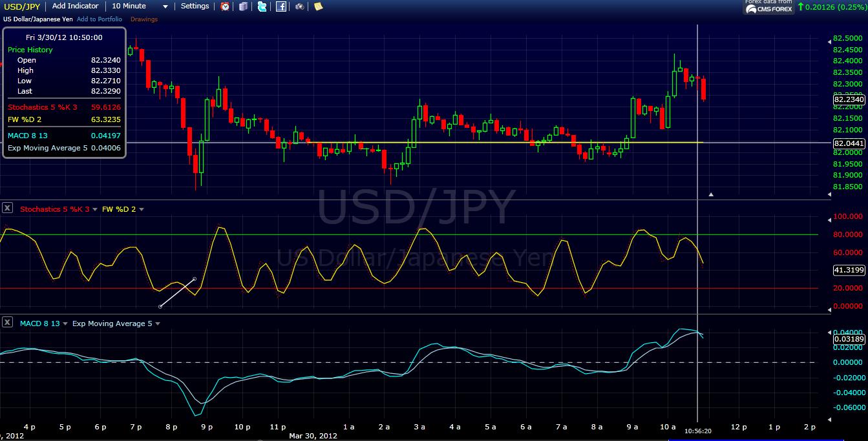Collapse the MACD panel using its X button
Screen dimensions: 868x441
[8, 323]
